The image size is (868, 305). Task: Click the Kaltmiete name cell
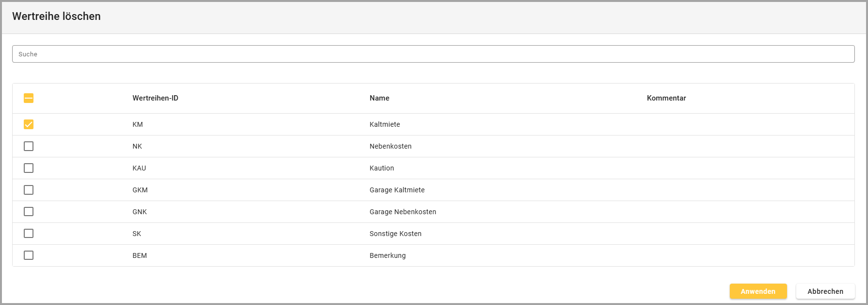pyautogui.click(x=385, y=124)
